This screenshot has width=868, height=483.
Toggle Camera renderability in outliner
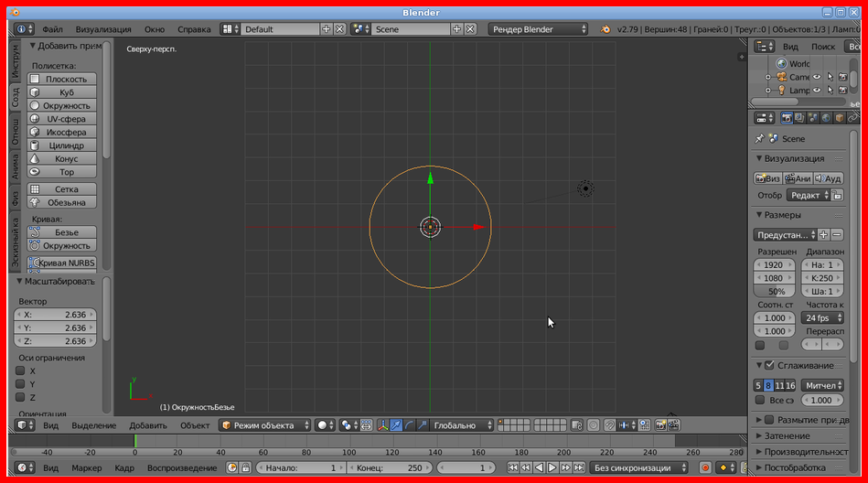[x=843, y=77]
